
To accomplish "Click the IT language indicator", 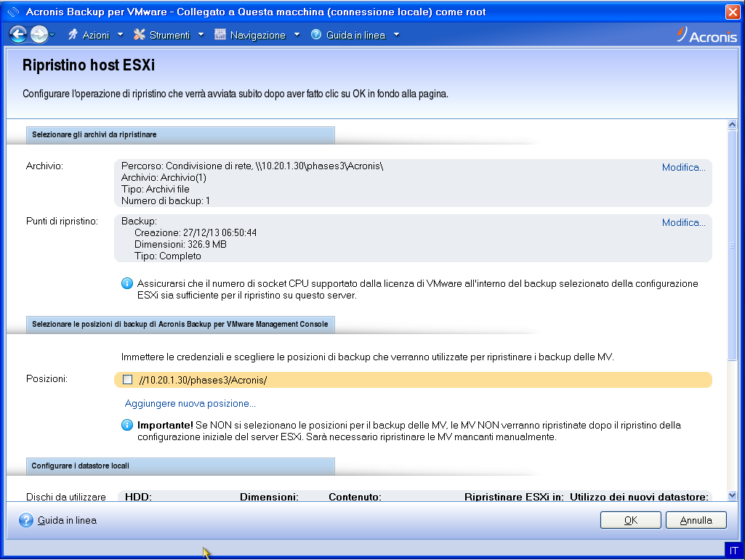I will click(x=733, y=551).
